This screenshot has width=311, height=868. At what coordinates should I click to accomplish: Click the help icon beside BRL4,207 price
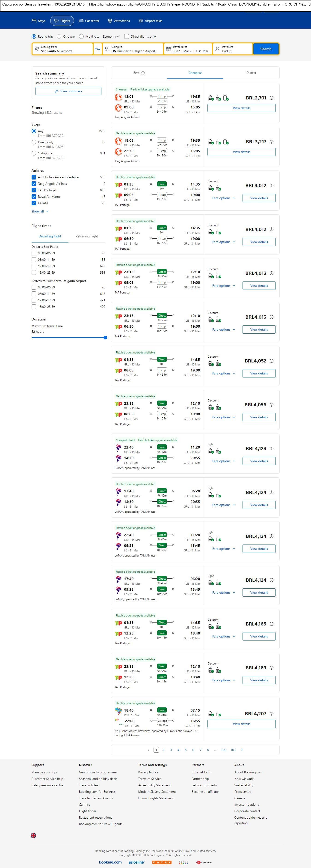coord(272,714)
